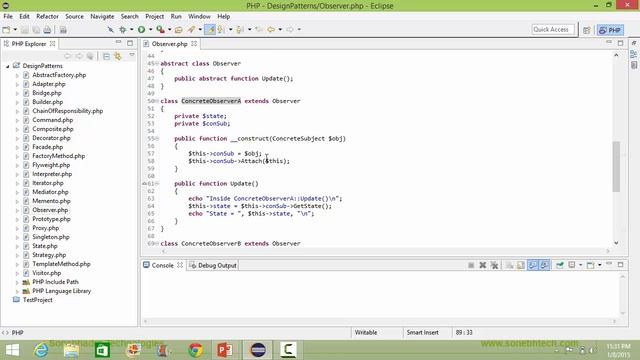Open the Navigate menu
Image resolution: width=640 pixels, height=360 pixels.
(x=102, y=16)
